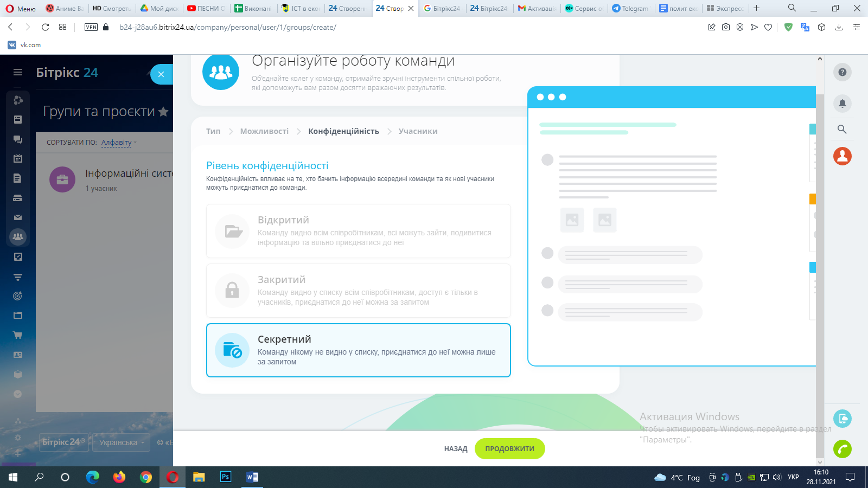
Task: Select the Закритий confidentiality option
Action: click(359, 291)
